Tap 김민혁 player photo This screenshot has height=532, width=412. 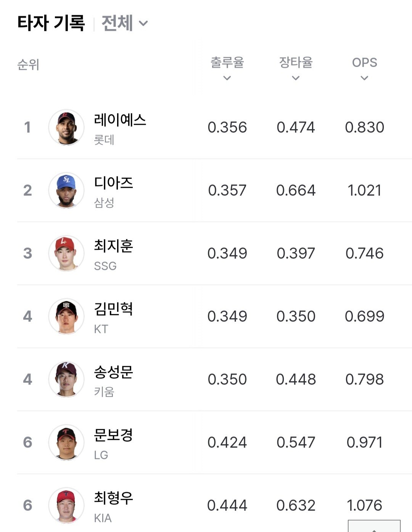(x=66, y=316)
